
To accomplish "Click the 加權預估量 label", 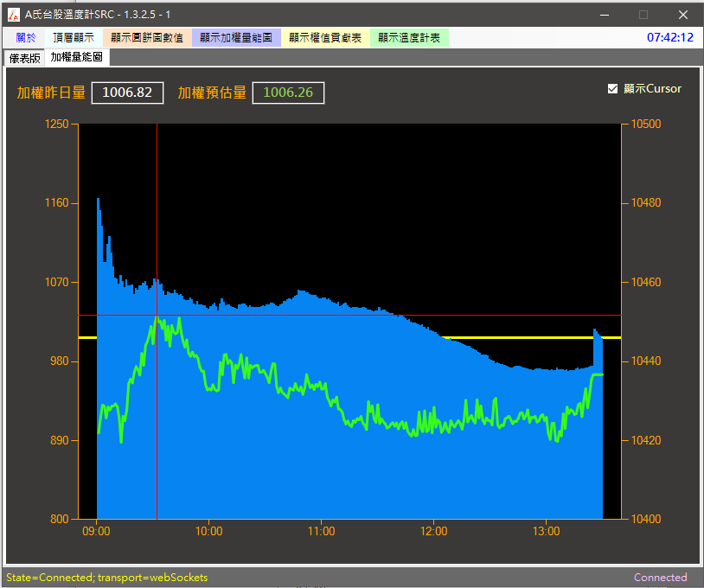I will tap(212, 93).
